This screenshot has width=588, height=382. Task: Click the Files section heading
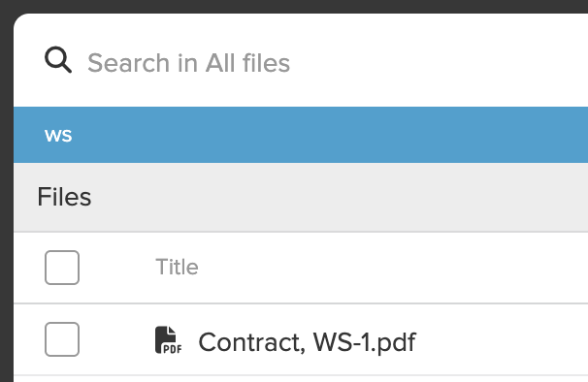pyautogui.click(x=64, y=197)
